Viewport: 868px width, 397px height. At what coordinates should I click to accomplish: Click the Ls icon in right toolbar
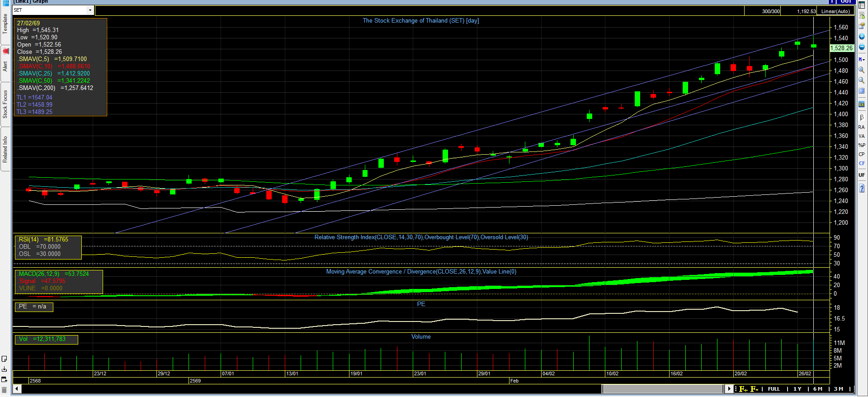pos(862,104)
